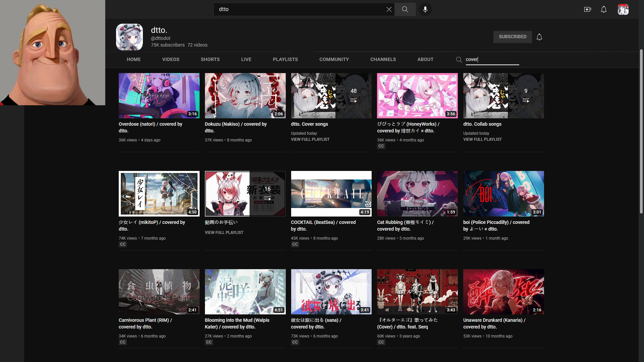Click in the channel search field containing 'cover'
Viewport: 644px width, 362px height.
point(492,60)
